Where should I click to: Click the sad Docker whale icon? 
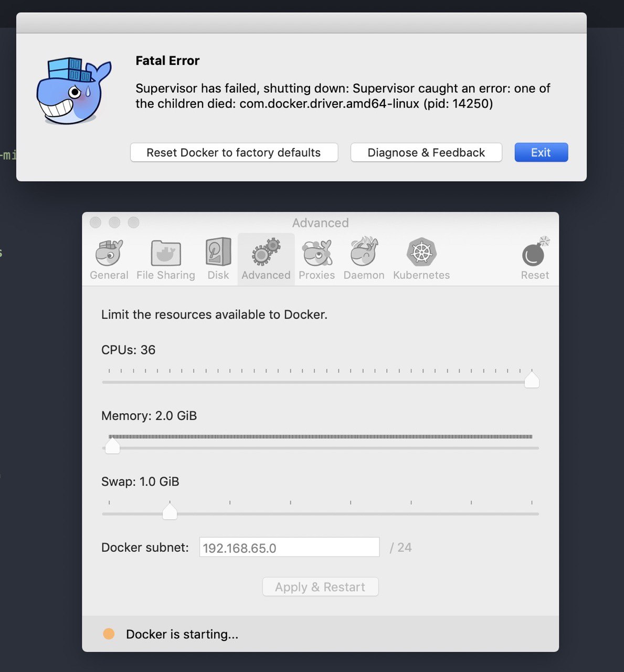[x=74, y=91]
